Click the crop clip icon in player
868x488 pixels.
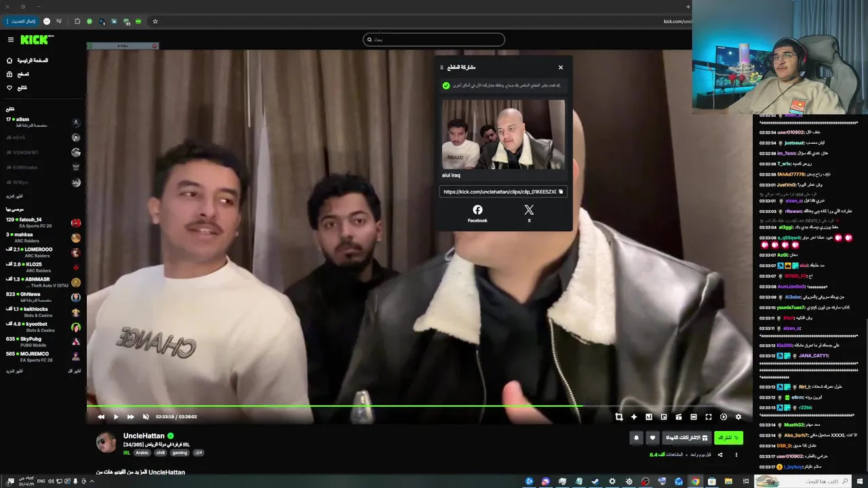pyautogui.click(x=619, y=417)
